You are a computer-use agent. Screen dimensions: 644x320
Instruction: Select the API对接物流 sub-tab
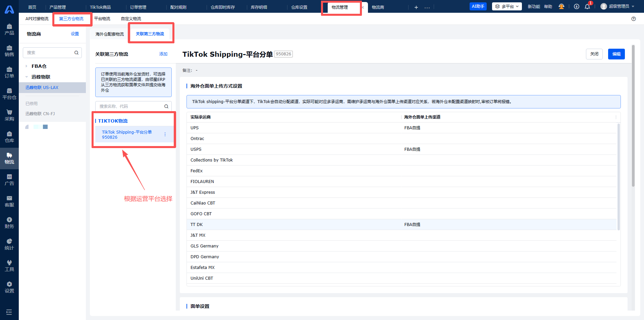pyautogui.click(x=37, y=19)
